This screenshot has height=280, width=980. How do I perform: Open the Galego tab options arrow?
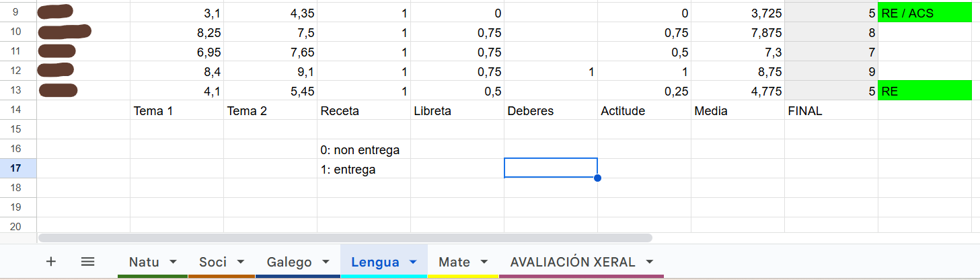326,262
